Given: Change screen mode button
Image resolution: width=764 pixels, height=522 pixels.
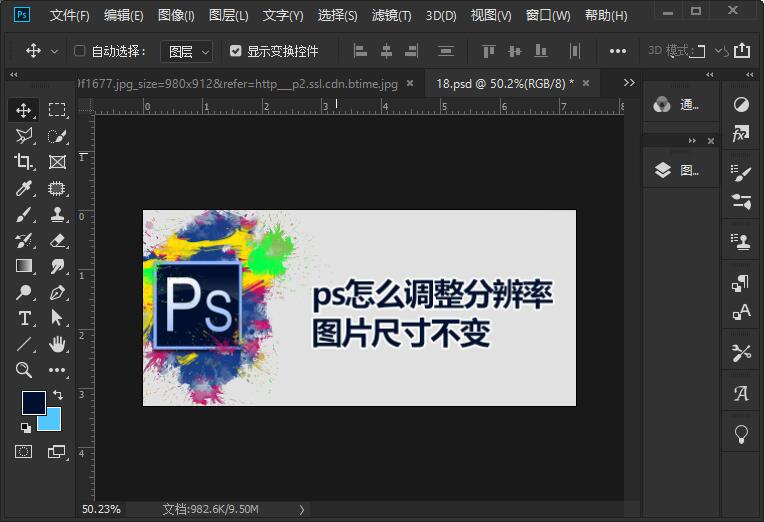Looking at the screenshot, I should (57, 451).
